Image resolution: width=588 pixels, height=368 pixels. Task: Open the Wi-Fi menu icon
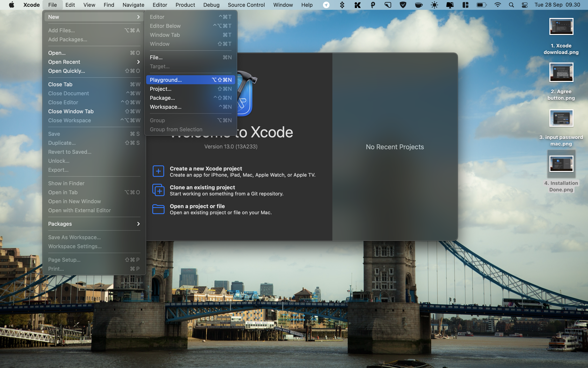(x=497, y=5)
